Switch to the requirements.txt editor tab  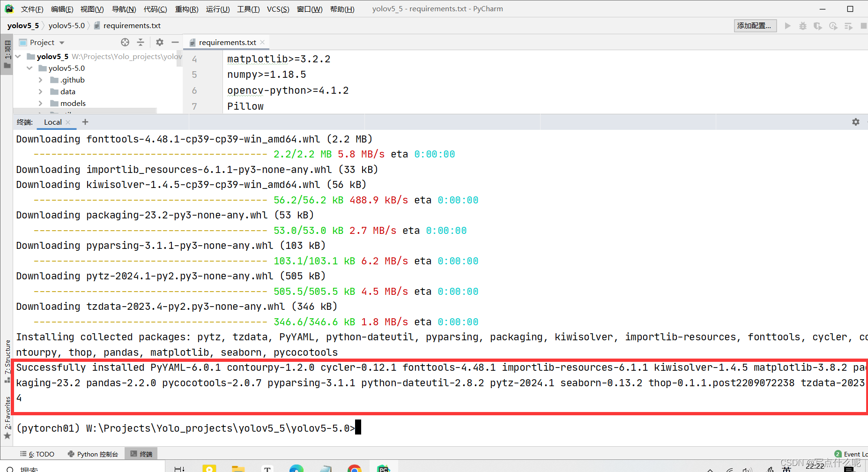[x=227, y=42]
